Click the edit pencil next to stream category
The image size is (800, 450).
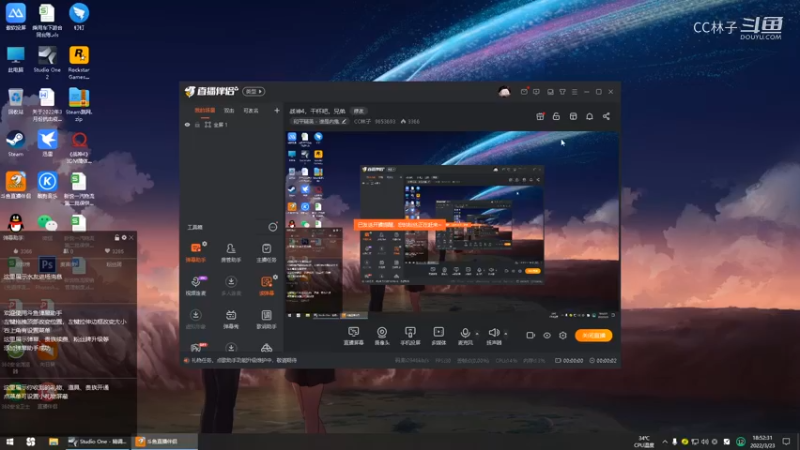coord(344,121)
